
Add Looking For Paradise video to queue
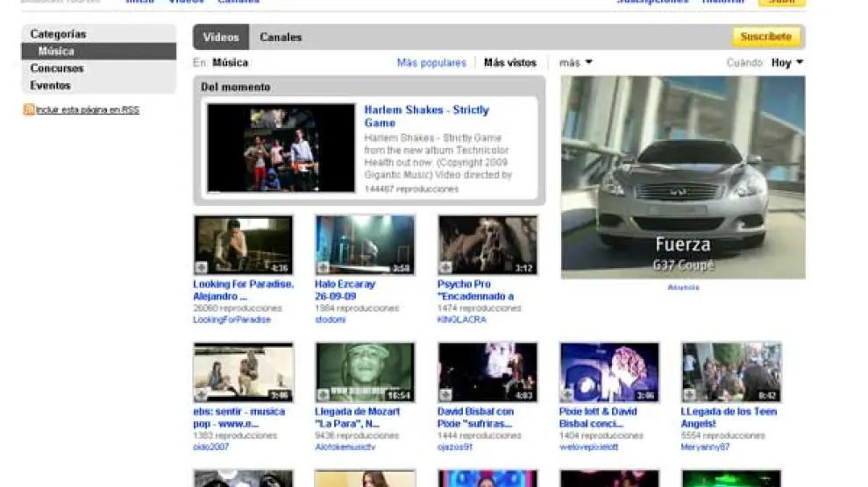tap(201, 268)
